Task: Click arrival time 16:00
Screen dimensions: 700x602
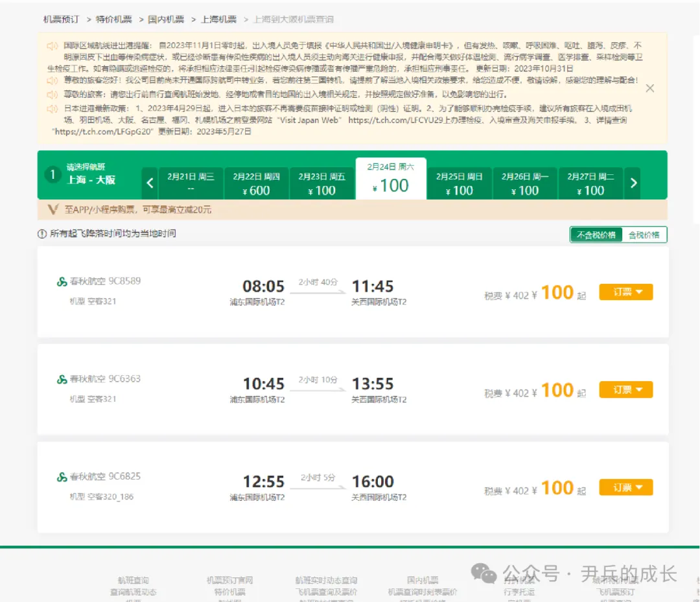Action: coord(373,481)
